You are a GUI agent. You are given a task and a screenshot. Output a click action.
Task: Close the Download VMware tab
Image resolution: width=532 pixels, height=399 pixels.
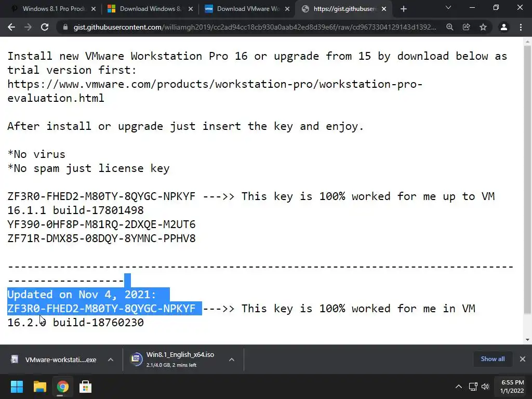(x=287, y=9)
